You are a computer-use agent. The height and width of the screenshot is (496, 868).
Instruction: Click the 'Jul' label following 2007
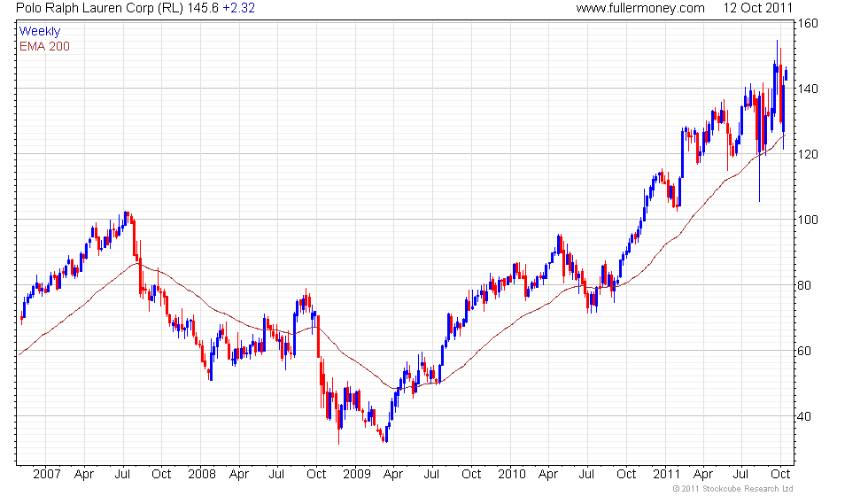(122, 475)
